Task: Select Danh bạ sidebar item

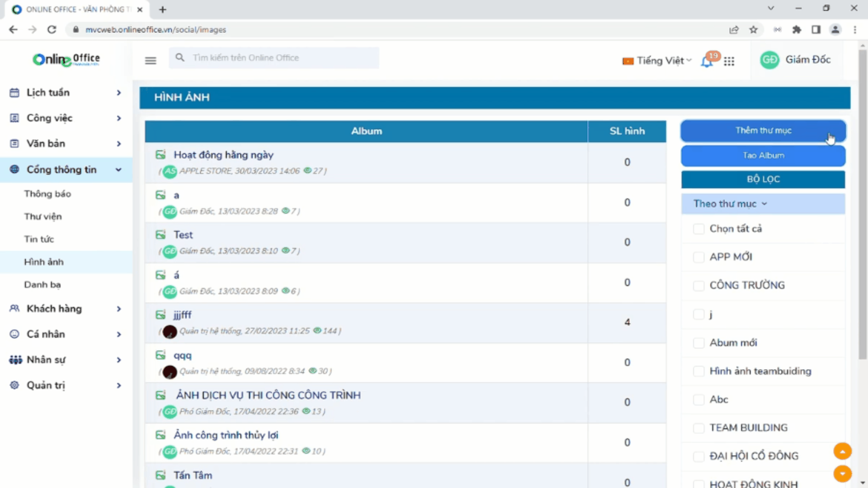Action: tap(42, 285)
